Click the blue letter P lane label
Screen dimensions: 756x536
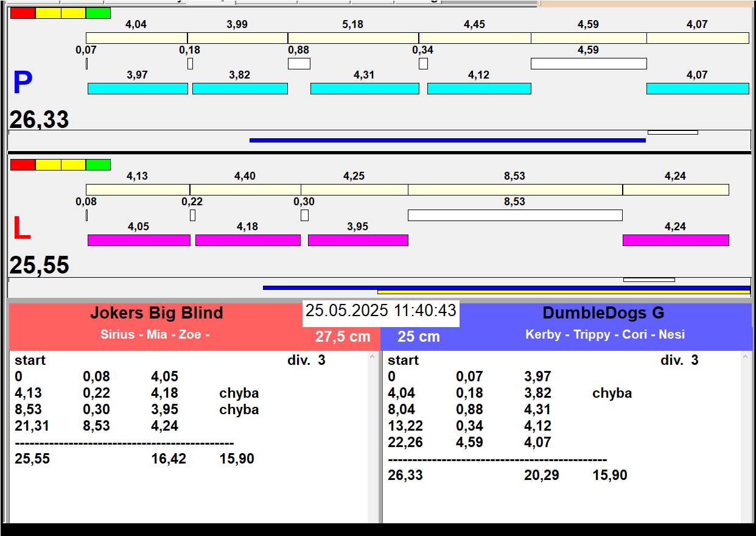coord(23,83)
